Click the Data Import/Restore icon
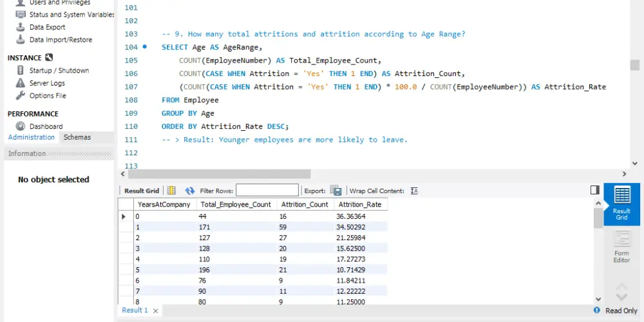The image size is (644, 322). coord(21,40)
